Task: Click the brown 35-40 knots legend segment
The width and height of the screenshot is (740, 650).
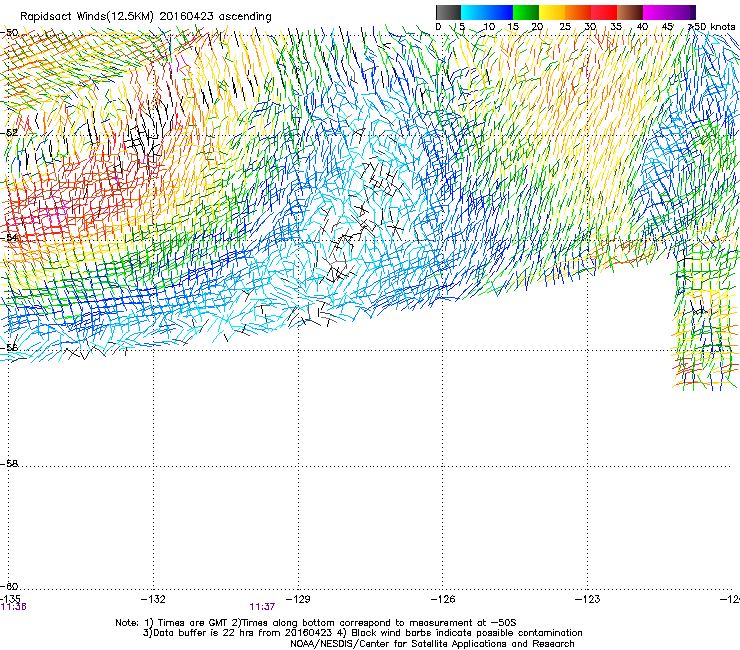Action: coord(630,12)
